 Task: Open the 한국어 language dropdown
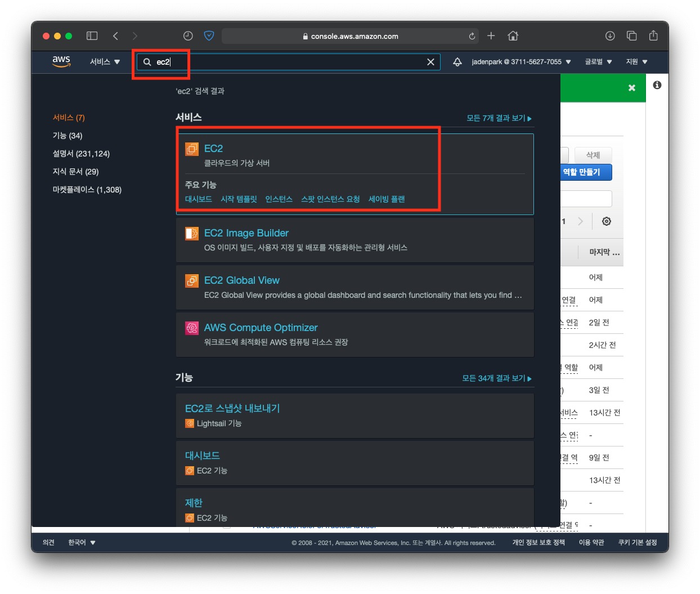[82, 543]
